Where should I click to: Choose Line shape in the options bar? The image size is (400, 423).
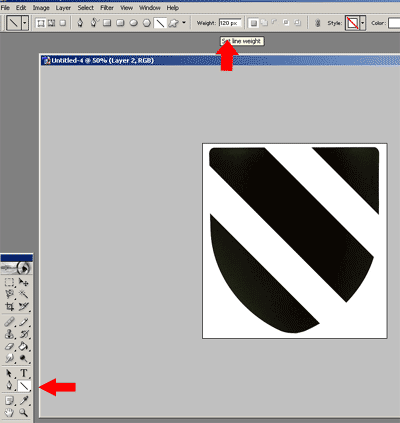click(x=160, y=23)
